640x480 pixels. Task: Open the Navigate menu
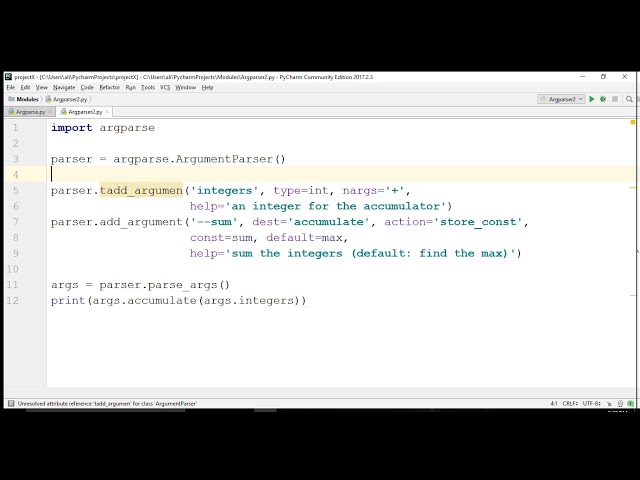coord(64,87)
